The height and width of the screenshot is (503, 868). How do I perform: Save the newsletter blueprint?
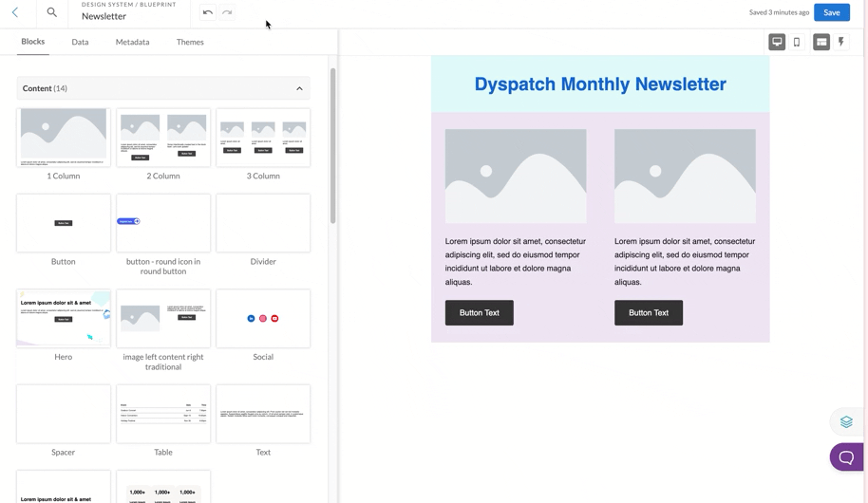pos(832,12)
